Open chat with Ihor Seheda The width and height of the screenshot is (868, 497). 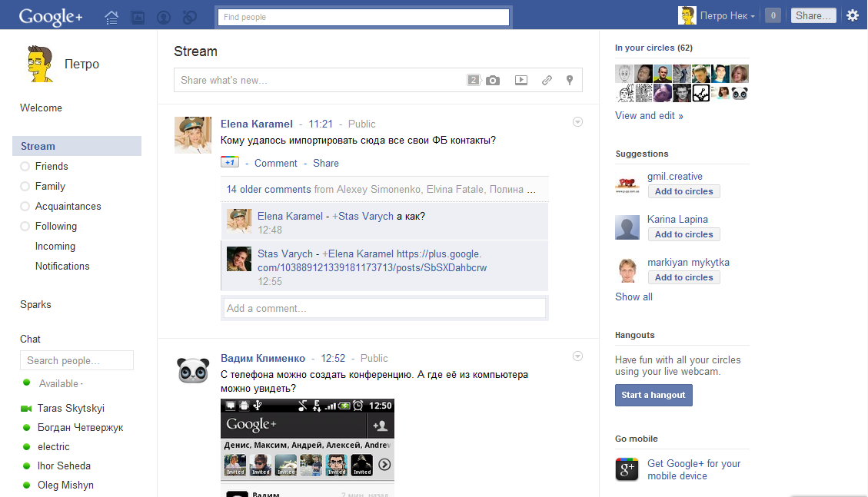64,466
